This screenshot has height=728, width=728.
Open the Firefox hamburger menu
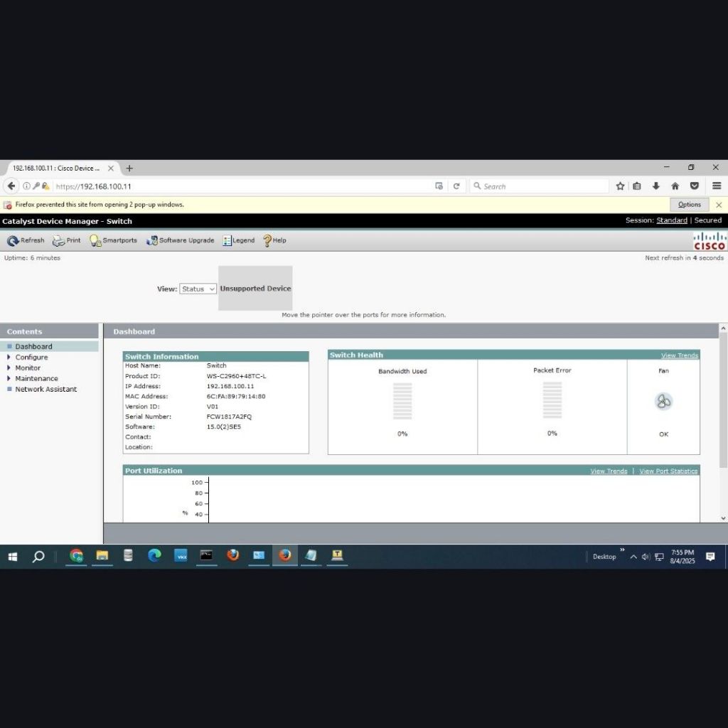pos(717,186)
